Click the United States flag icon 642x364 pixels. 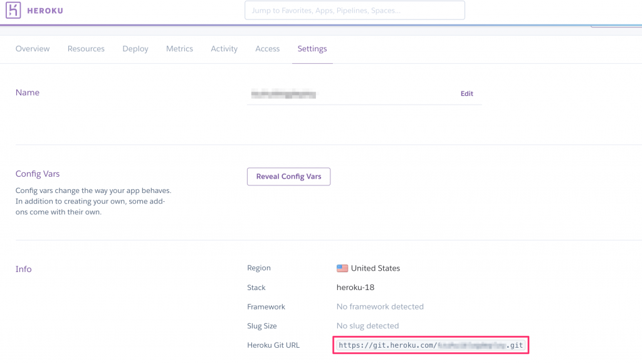tap(342, 268)
